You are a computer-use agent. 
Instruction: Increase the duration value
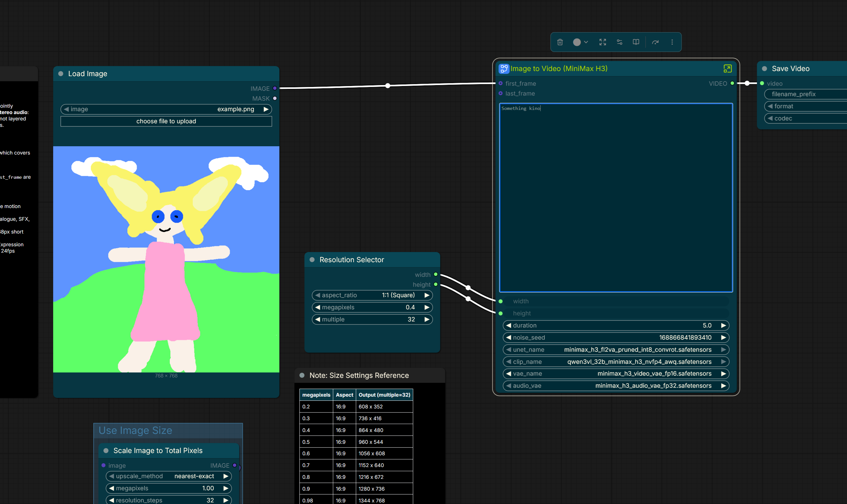(x=723, y=325)
